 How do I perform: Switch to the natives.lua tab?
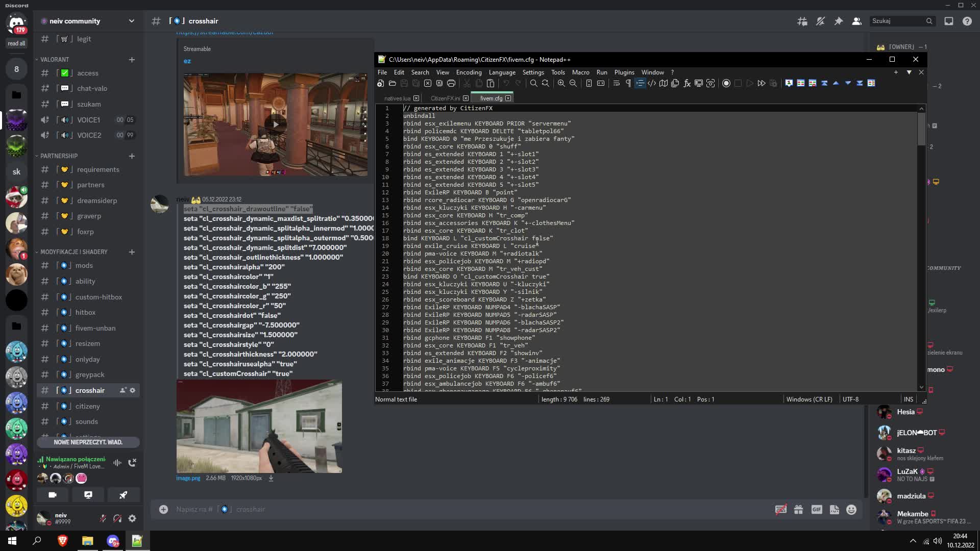(398, 98)
